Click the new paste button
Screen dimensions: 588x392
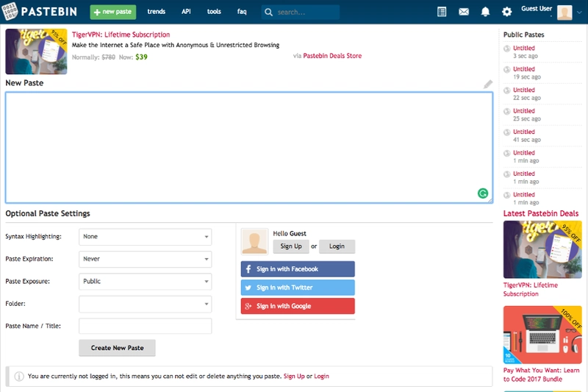pyautogui.click(x=113, y=12)
